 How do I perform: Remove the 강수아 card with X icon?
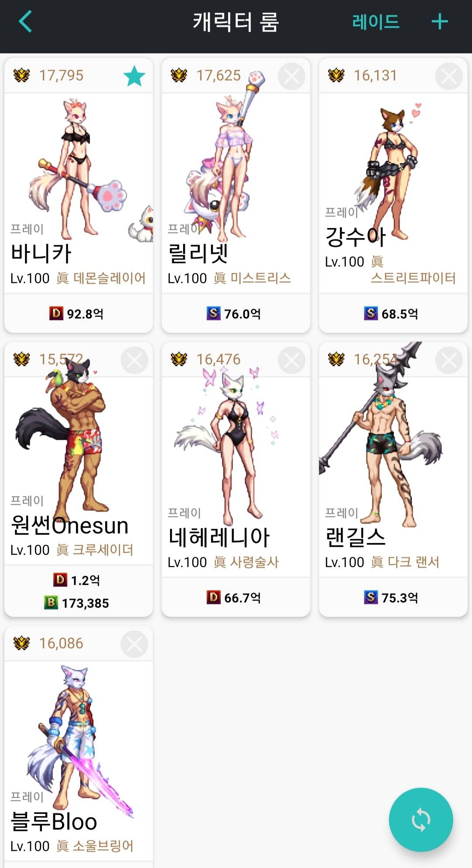449,76
